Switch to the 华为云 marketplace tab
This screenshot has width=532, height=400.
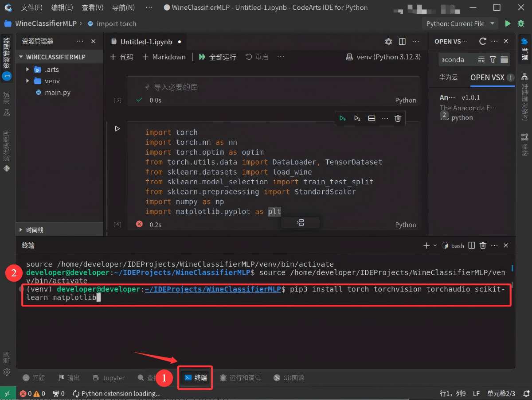448,77
